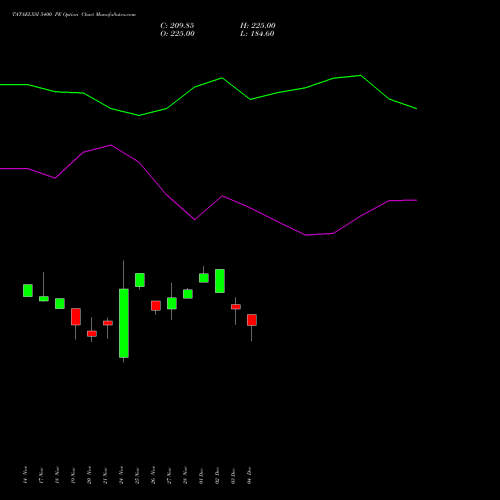Click the 02 Dec date label
Screen dimensions: 500x500
pos(217,476)
